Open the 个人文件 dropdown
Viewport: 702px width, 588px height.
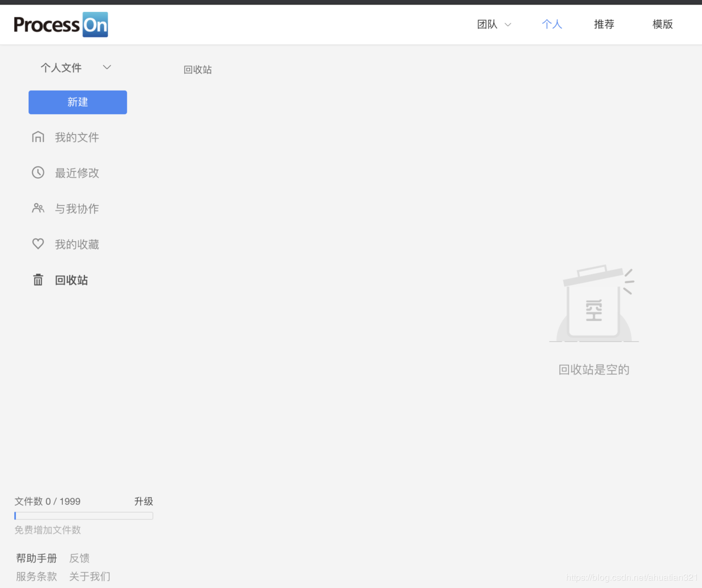click(61, 67)
